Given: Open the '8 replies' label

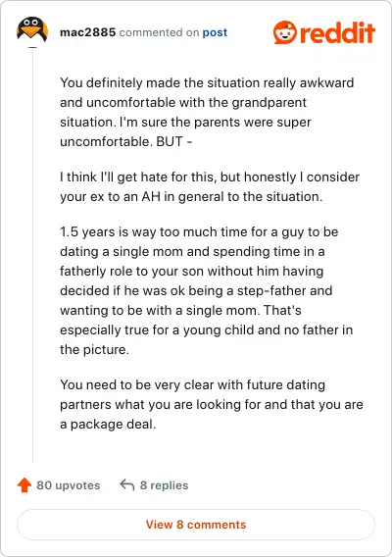Looking at the screenshot, I should pyautogui.click(x=164, y=485).
